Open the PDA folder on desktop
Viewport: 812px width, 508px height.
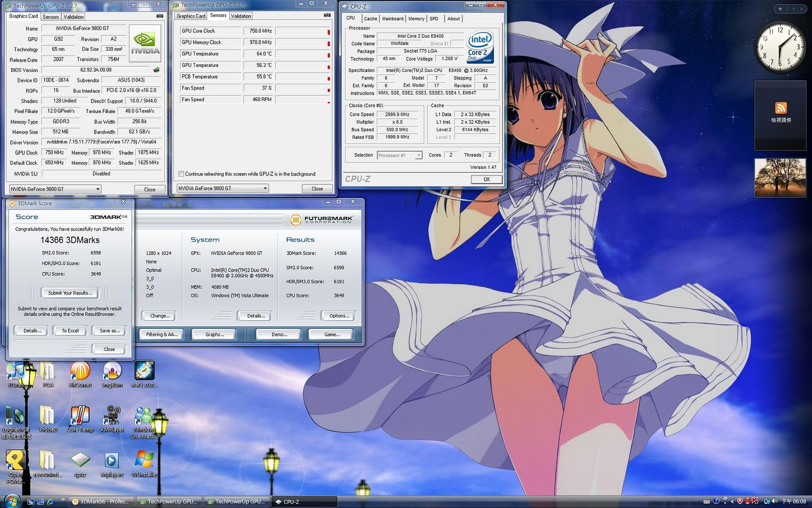click(48, 374)
